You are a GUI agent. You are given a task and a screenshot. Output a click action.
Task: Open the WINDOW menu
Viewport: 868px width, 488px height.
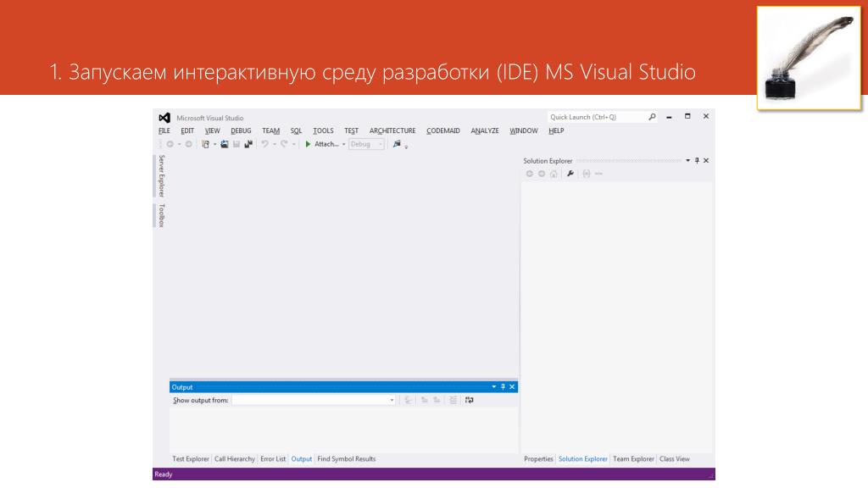(x=524, y=131)
